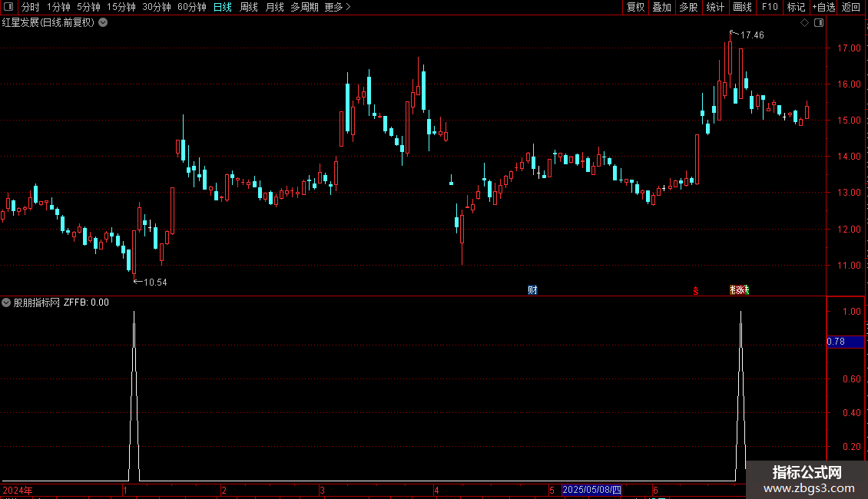
Task: Click the 财 financial marker icon
Action: point(532,290)
